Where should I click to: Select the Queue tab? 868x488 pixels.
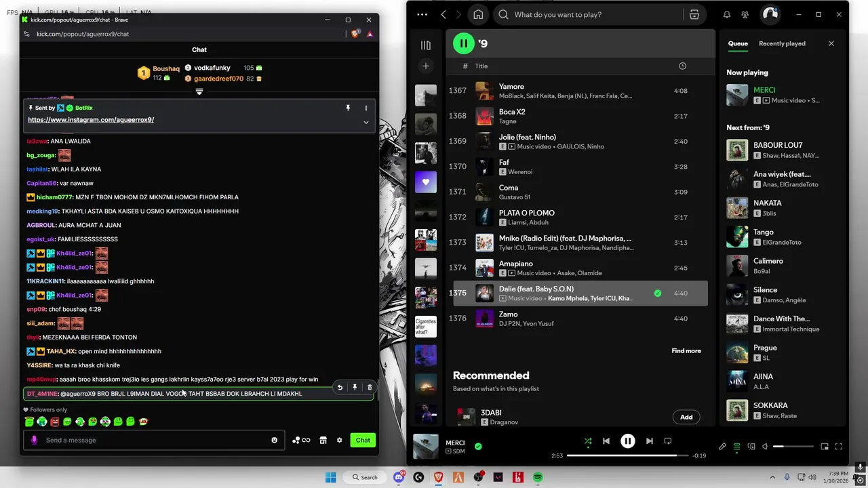[x=738, y=43]
